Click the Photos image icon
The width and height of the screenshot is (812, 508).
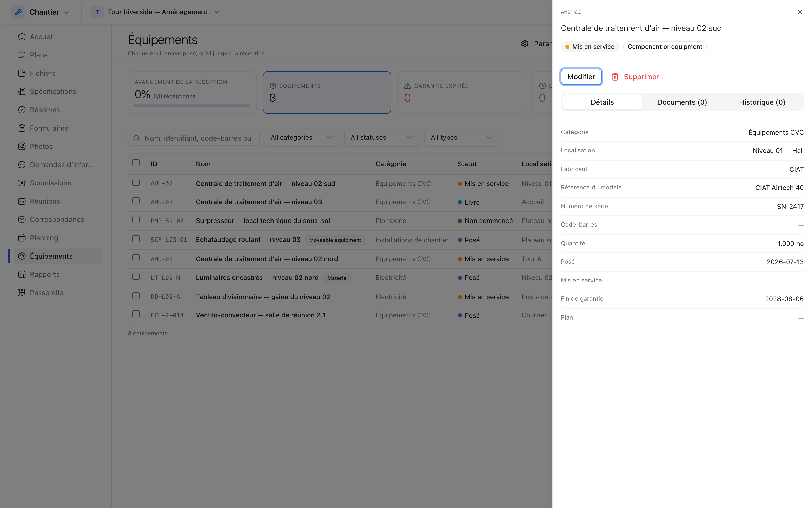pyautogui.click(x=22, y=147)
